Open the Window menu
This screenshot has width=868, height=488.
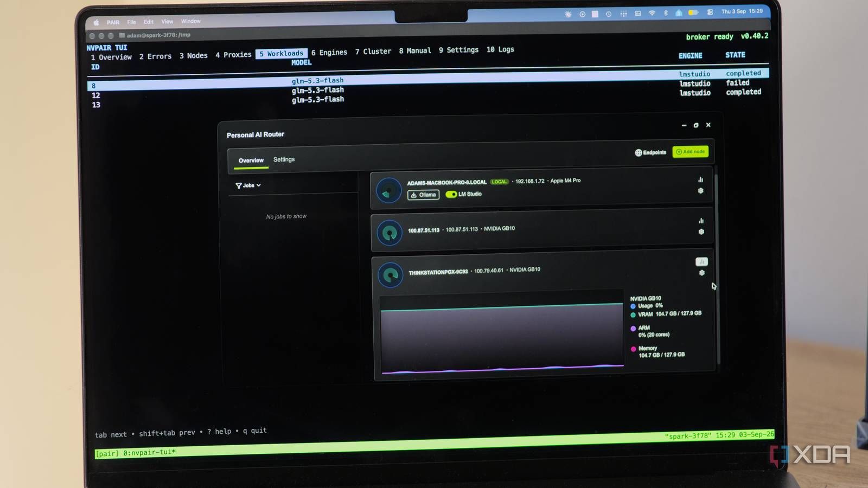190,21
